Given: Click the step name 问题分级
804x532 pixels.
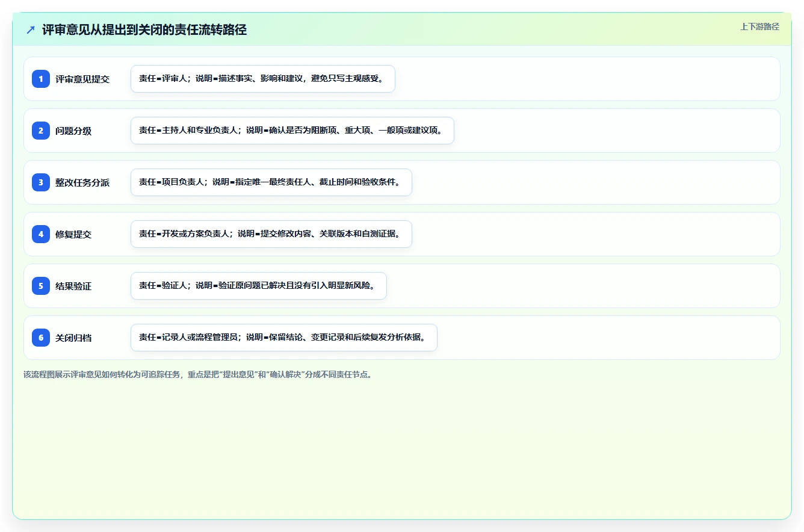Looking at the screenshot, I should point(73,131).
